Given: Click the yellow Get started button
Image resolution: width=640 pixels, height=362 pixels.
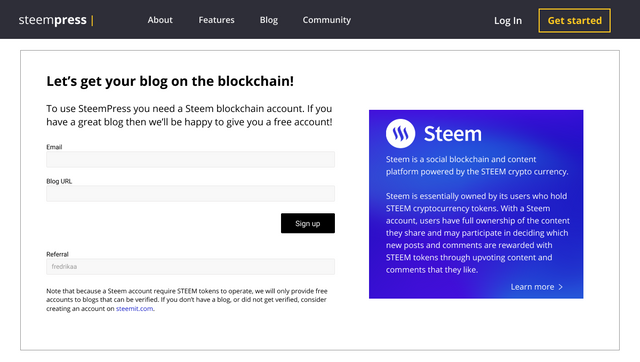Looking at the screenshot, I should [574, 20].
